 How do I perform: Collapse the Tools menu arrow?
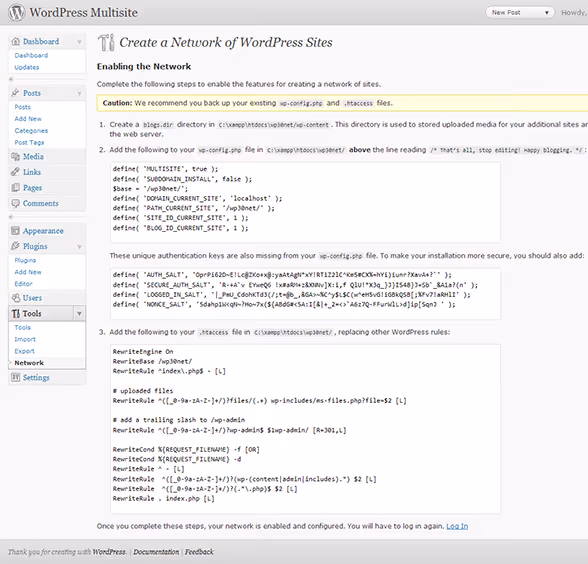click(x=79, y=314)
